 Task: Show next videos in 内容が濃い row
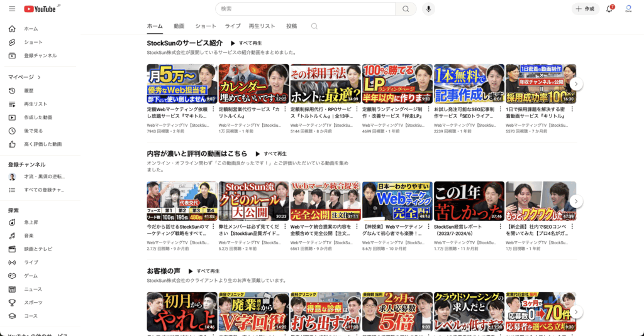(x=576, y=201)
